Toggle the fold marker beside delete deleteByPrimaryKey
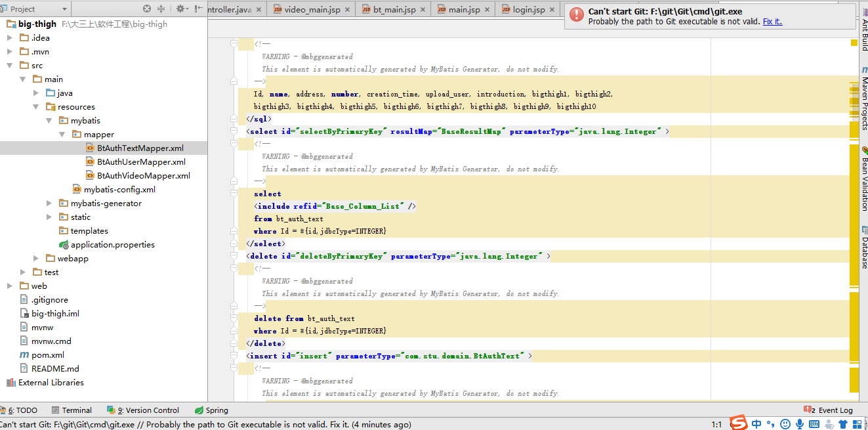This screenshot has width=868, height=430. (x=234, y=256)
